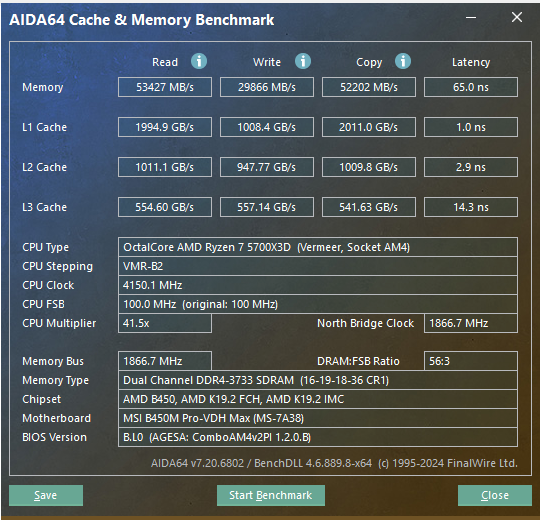Click the L1 Cache latency 1.0 ns
The height and width of the screenshot is (520, 540).
(x=470, y=127)
